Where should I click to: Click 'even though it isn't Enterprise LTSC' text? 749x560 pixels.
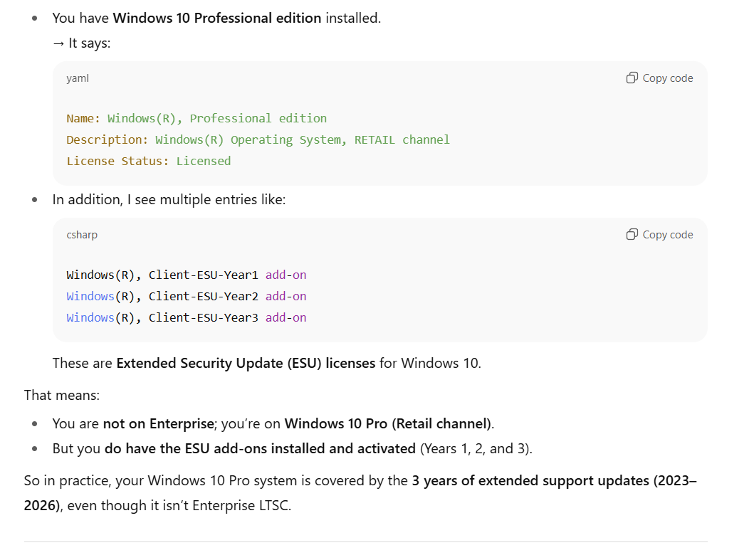(x=179, y=506)
